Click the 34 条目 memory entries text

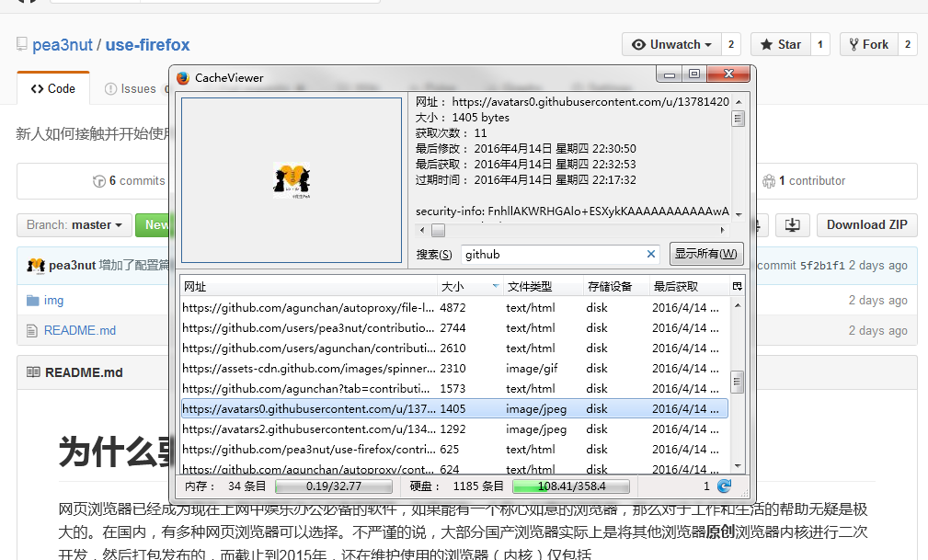pos(246,486)
